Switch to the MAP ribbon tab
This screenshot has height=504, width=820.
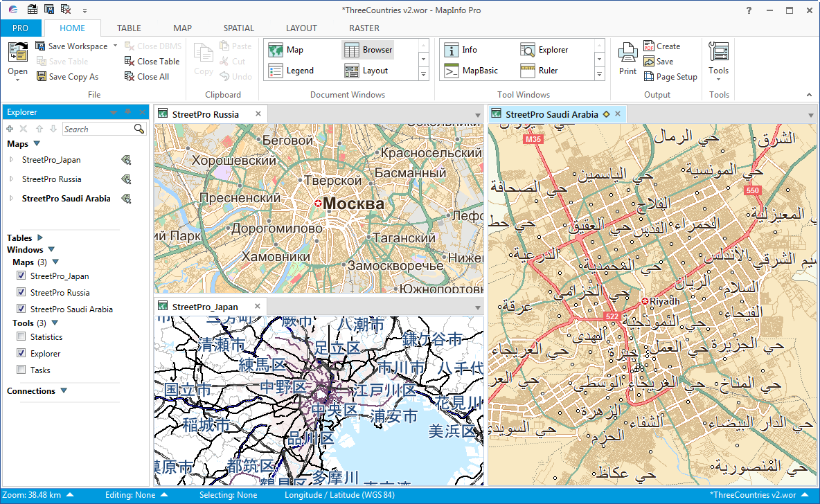point(183,28)
